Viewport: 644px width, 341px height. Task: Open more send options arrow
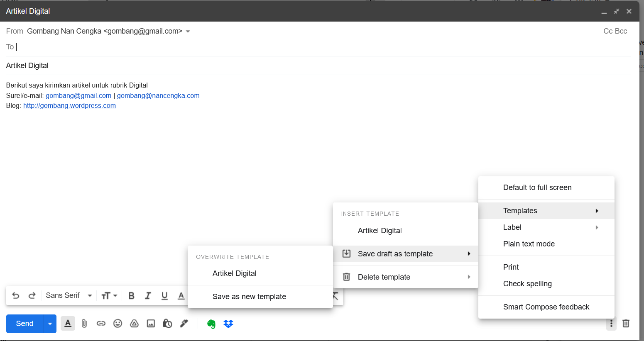[50, 324]
